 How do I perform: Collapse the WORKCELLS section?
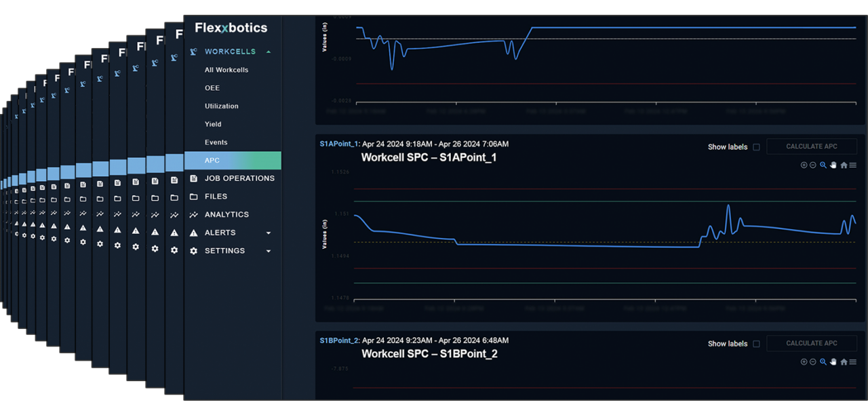pyautogui.click(x=270, y=51)
